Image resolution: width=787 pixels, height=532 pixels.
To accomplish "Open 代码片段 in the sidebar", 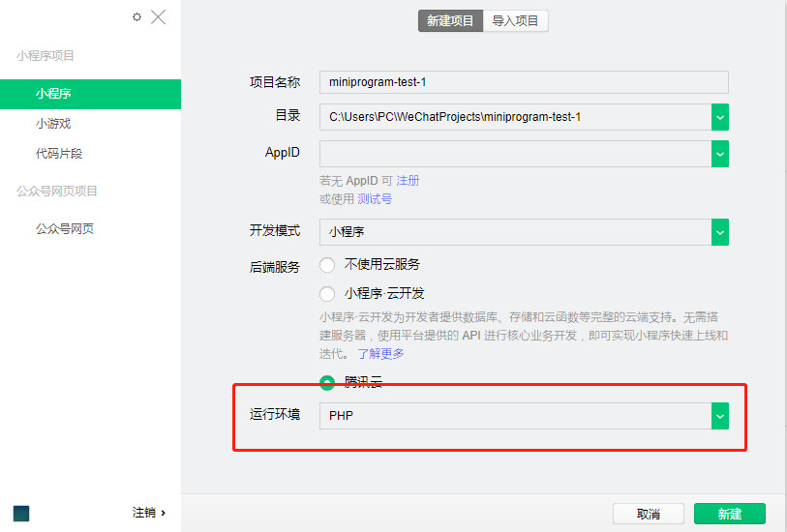I will point(59,154).
